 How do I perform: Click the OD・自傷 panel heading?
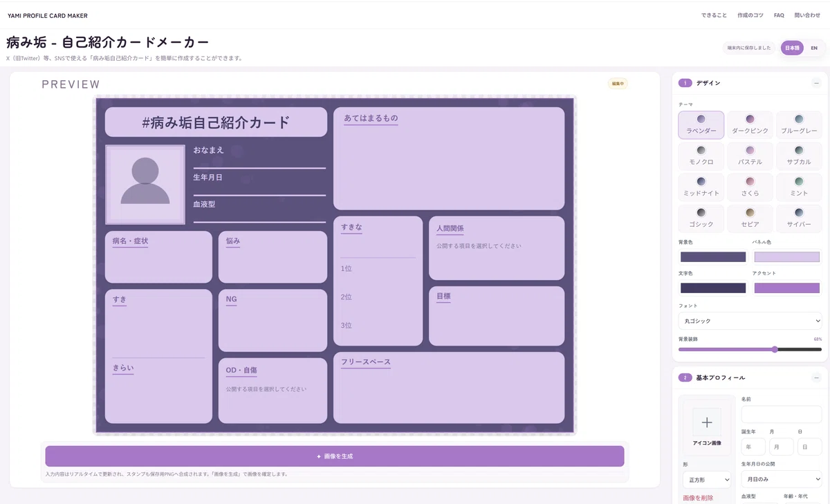click(x=241, y=371)
